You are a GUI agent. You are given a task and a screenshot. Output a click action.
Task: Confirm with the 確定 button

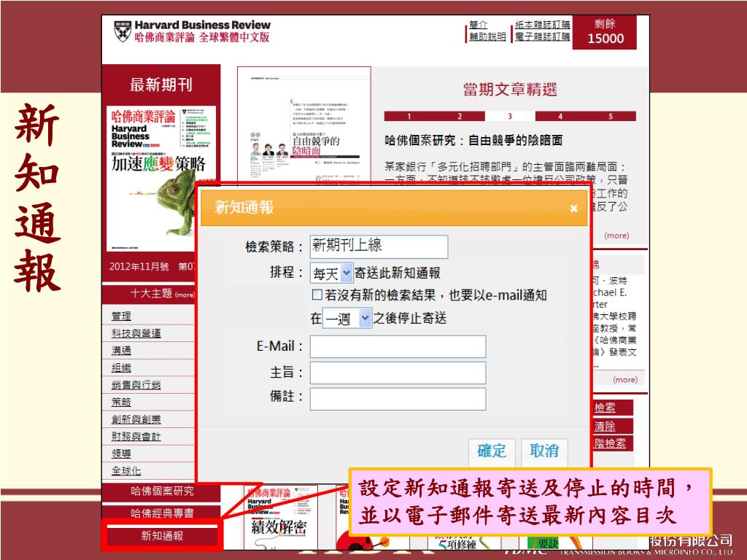click(x=492, y=451)
